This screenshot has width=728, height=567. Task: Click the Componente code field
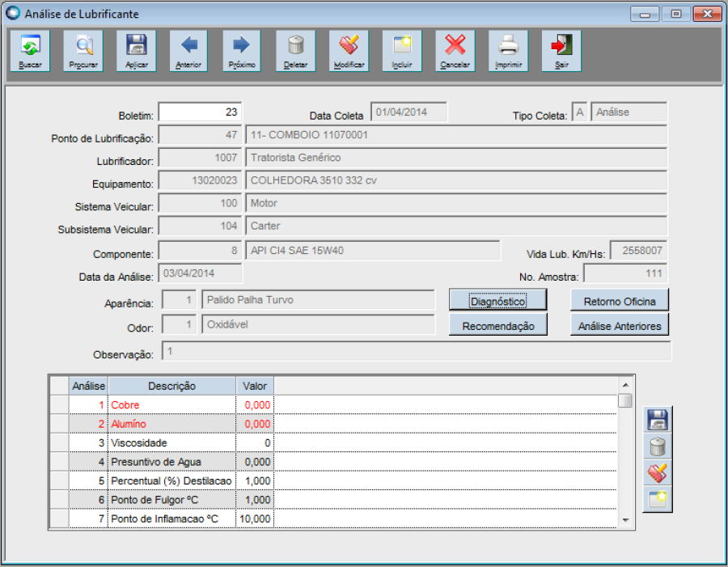[x=200, y=250]
